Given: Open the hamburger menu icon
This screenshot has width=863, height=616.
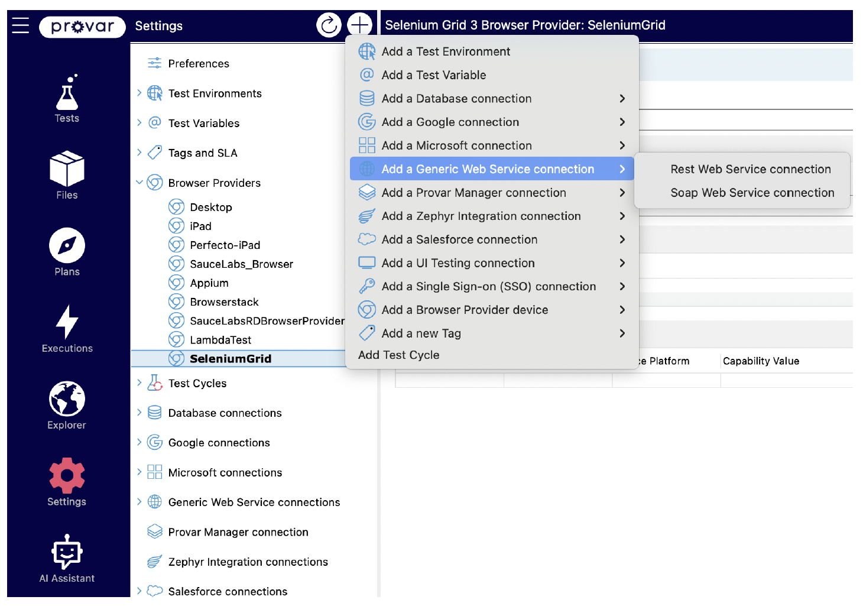Looking at the screenshot, I should pyautogui.click(x=21, y=25).
